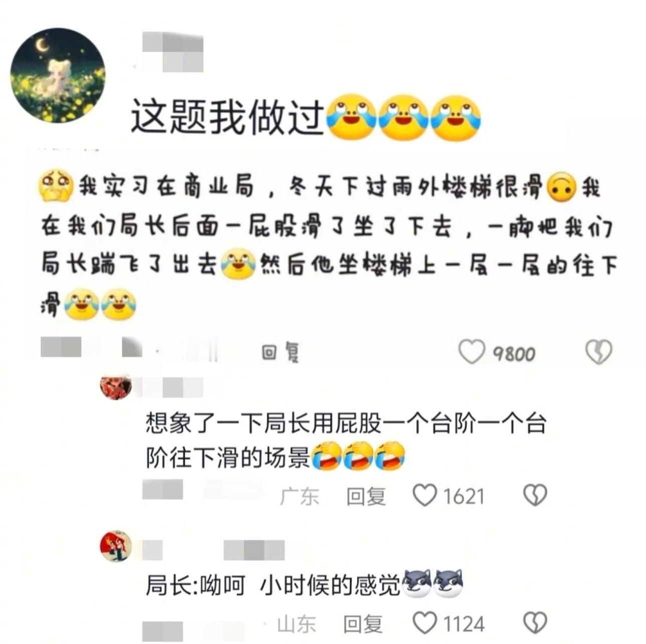
Task: Open the main commenter's blurred username
Action: coord(173,52)
